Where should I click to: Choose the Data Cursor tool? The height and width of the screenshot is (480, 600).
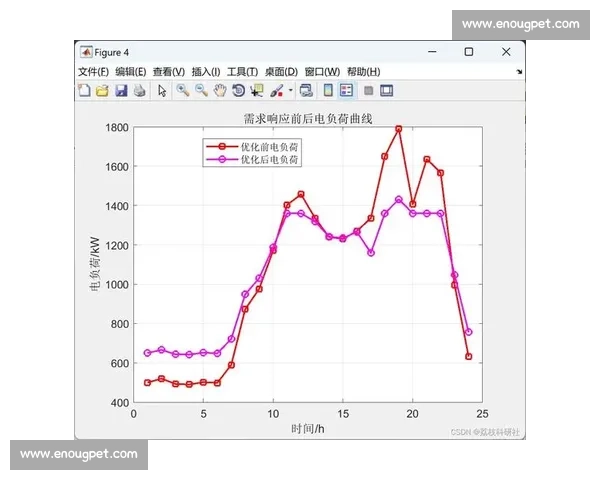(x=257, y=90)
